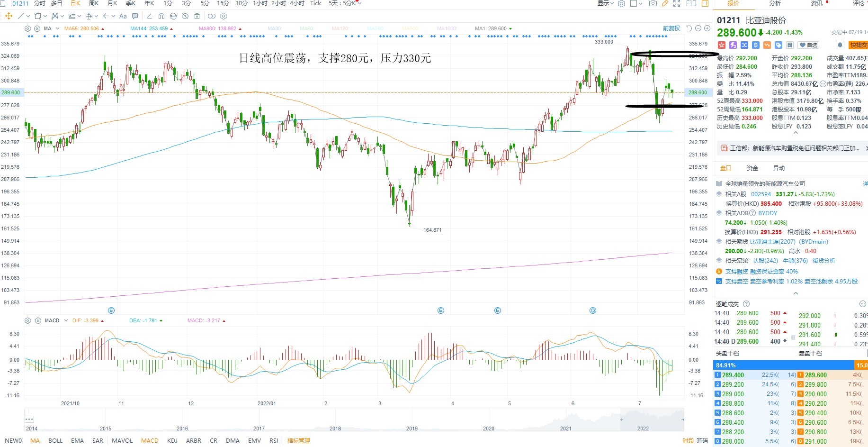This screenshot has height=447, width=868.
Task: Open the 资讯 news tab
Action: tap(817, 3)
